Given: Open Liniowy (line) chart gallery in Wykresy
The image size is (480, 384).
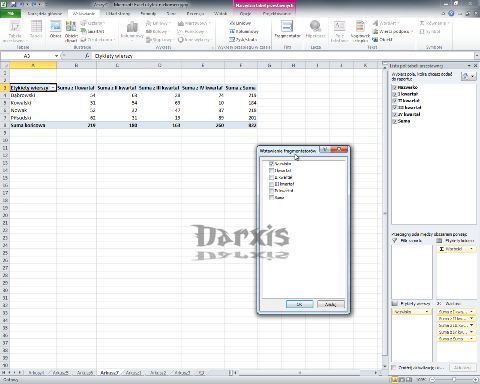Looking at the screenshot, I should tap(158, 23).
